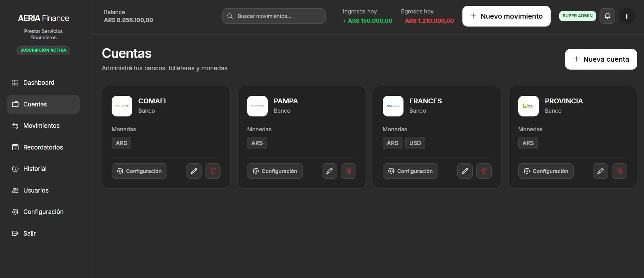
Task: Edit the COMAFI account with pencil icon
Action: (x=194, y=171)
